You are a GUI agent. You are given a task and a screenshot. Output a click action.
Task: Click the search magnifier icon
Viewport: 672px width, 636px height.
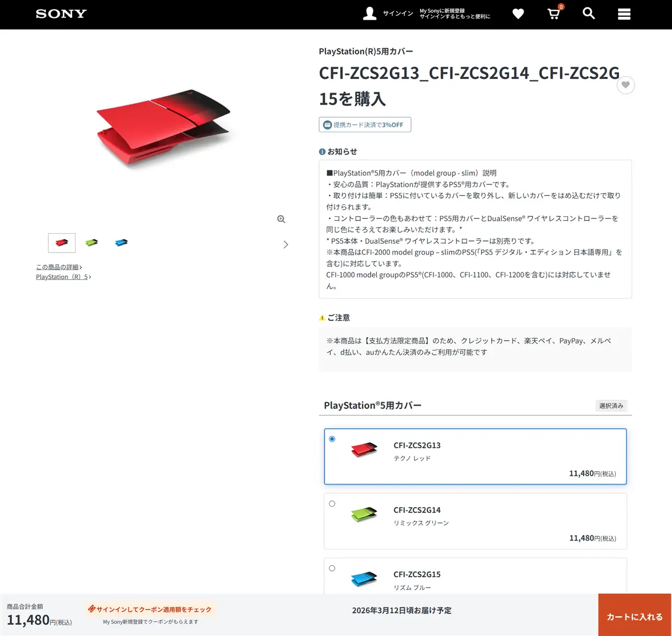589,13
